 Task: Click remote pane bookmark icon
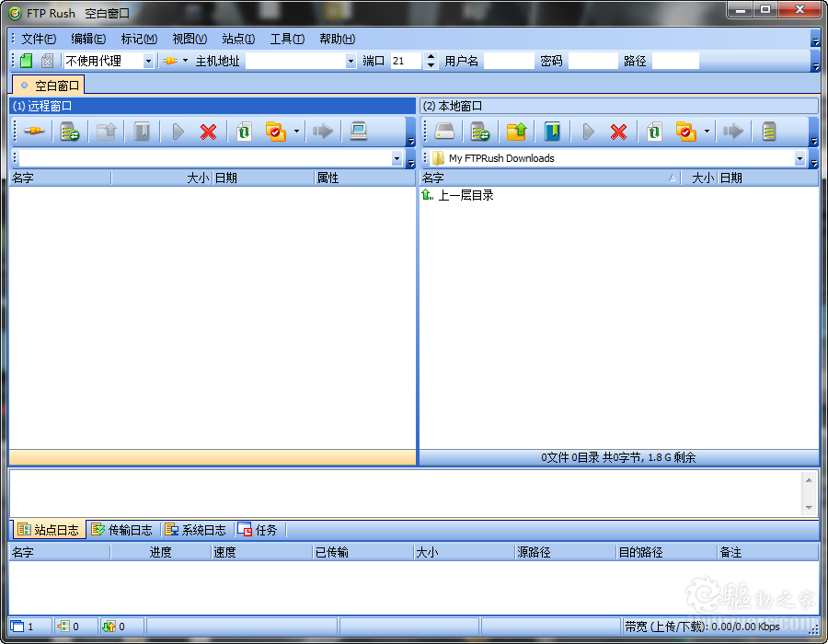point(142,131)
